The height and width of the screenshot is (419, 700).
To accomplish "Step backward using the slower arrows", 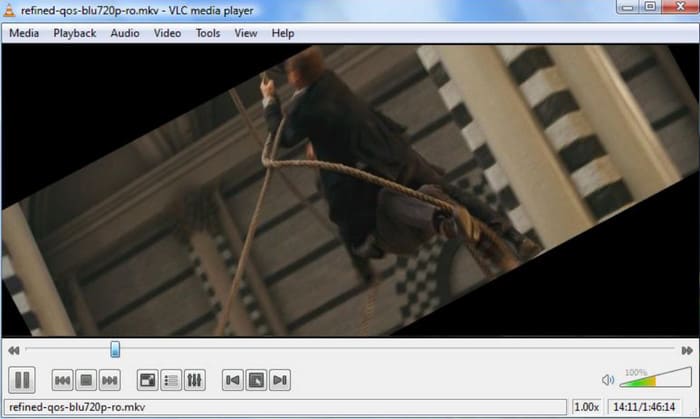I will coord(14,350).
